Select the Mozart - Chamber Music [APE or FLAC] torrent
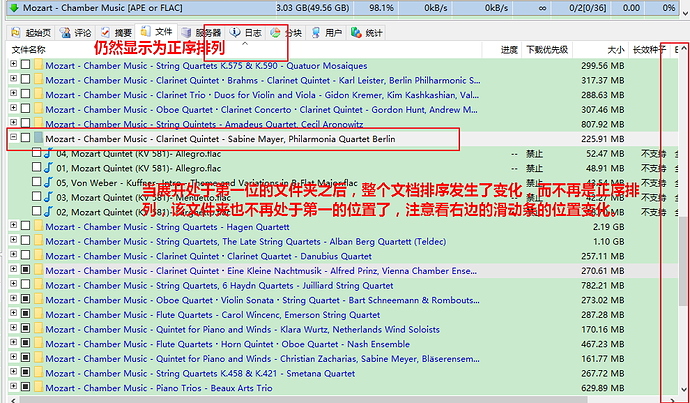 343,8
